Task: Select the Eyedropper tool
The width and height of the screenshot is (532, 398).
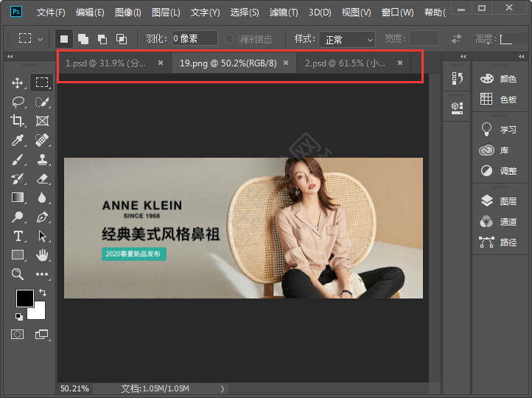Action: point(17,140)
